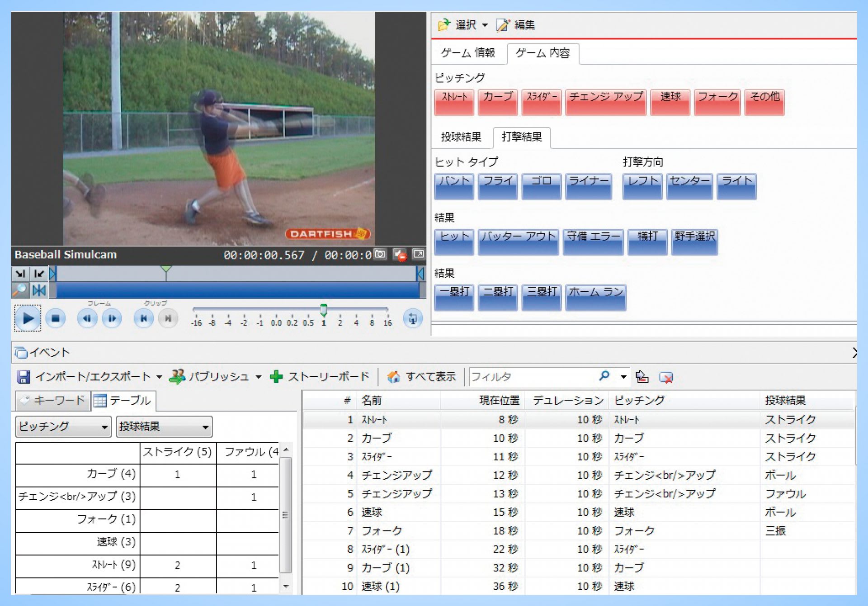This screenshot has height=606, width=868.
Task: Jump to previous clip
Action: tap(143, 318)
